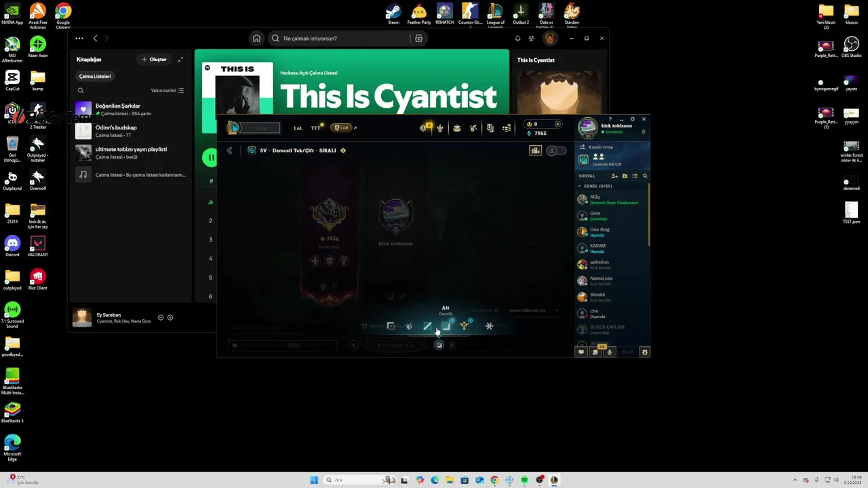This screenshot has width=868, height=488.
Task: Open the LoR external link pill
Action: (x=341, y=127)
